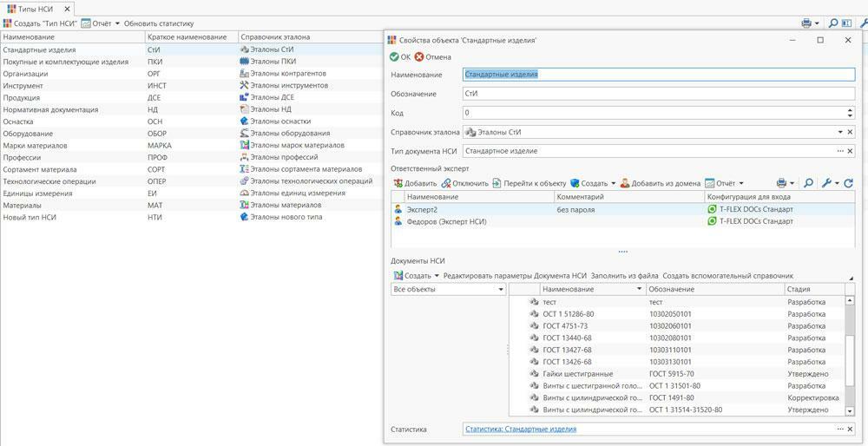This screenshot has width=868, height=446.
Task: Select the Нормативная документация row
Action: click(192, 109)
